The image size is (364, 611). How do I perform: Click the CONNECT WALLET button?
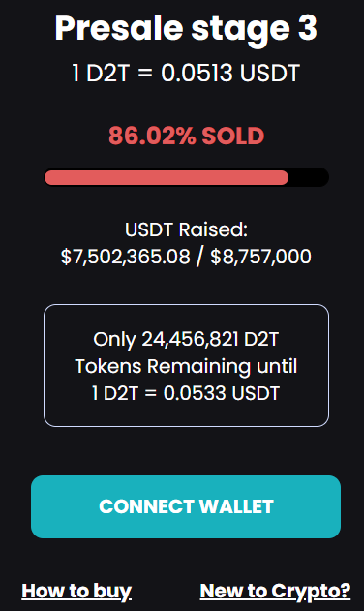pyautogui.click(x=186, y=506)
